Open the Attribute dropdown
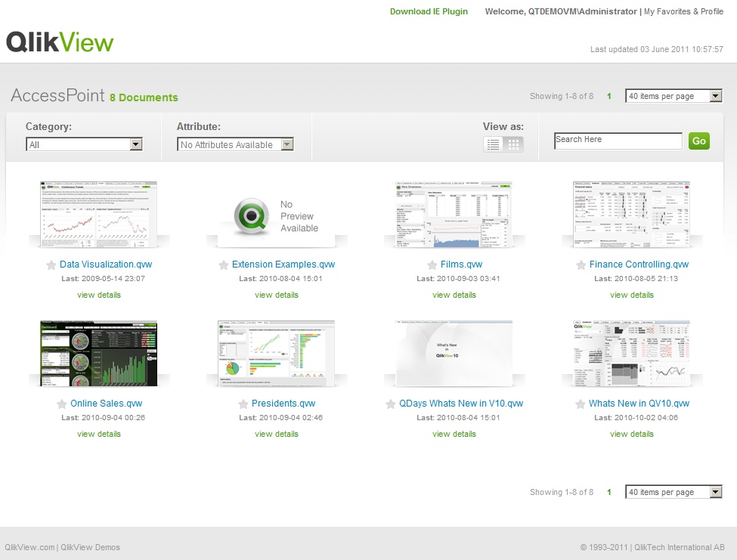Screen dimensions: 737x560 click(x=236, y=144)
